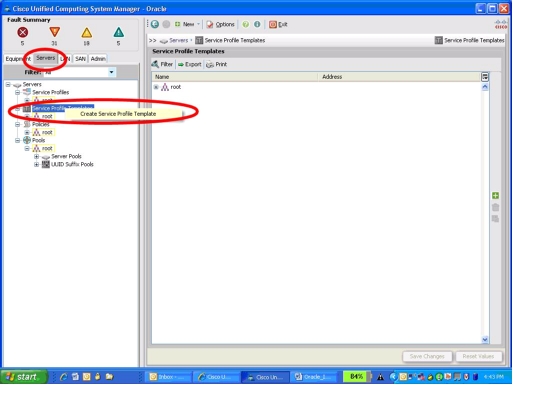Viewport: 551px width, 402px height.
Task: Expand the UUID Suffix Pools node
Action: [x=36, y=164]
